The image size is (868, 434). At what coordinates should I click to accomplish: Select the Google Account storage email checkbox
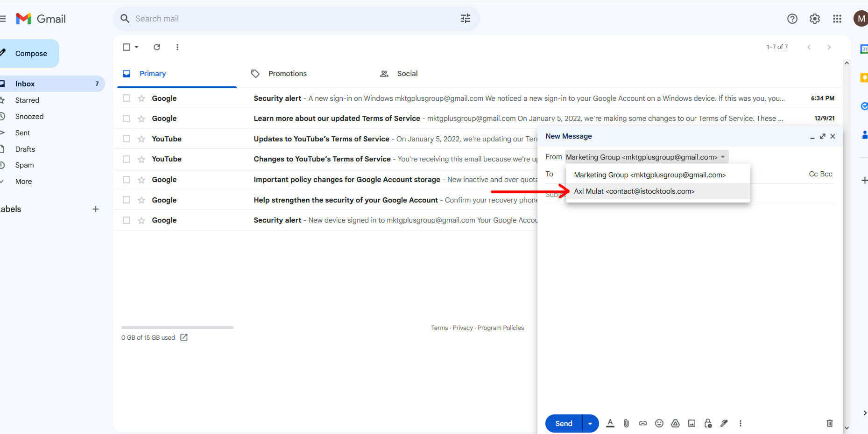click(126, 180)
